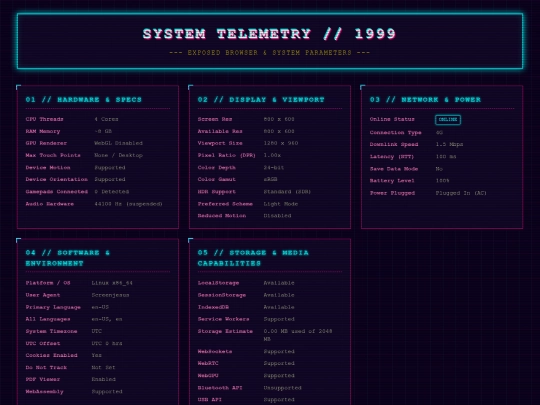This screenshot has width=540, height=405.
Task: Click the 'Save Data Mode' label
Action: click(x=394, y=169)
